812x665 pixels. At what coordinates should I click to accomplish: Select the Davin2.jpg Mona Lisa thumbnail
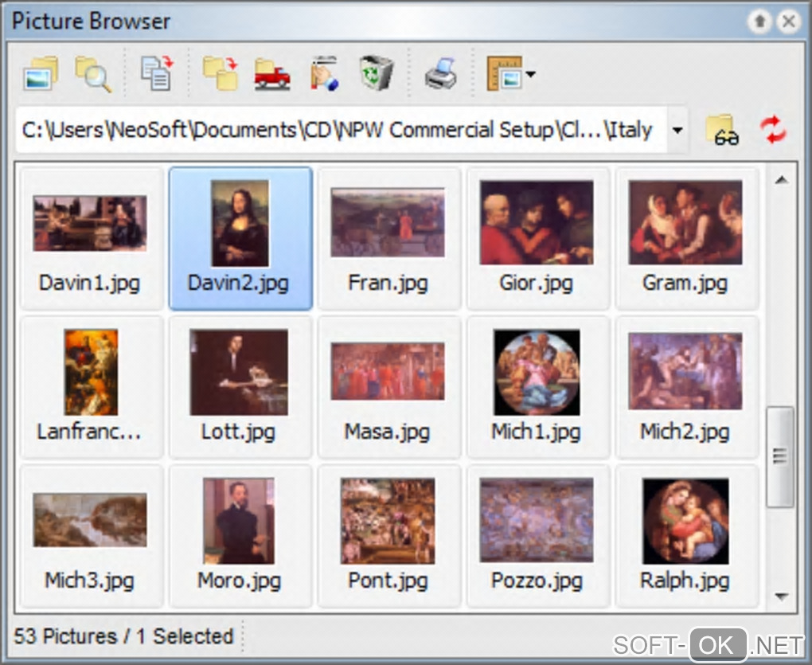[240, 238]
